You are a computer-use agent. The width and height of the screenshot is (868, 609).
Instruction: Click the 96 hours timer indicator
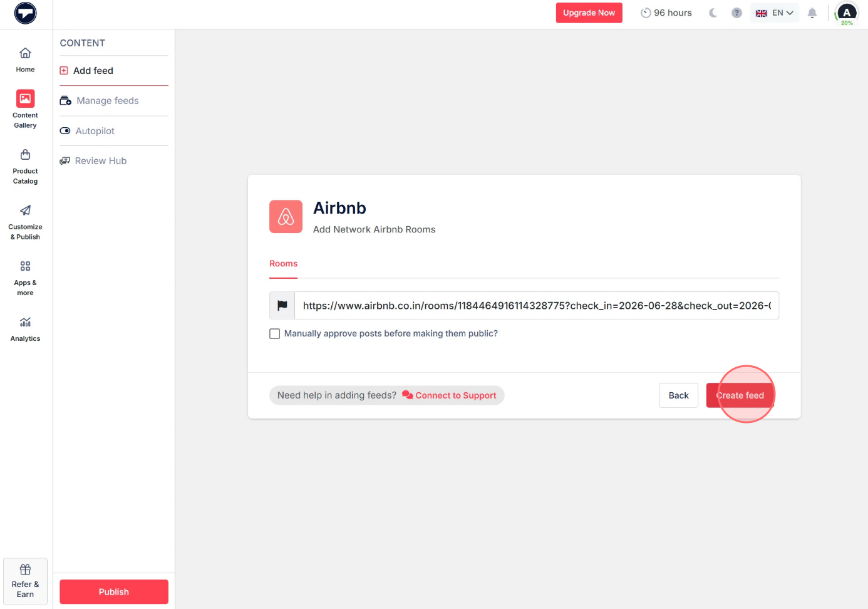pos(666,13)
